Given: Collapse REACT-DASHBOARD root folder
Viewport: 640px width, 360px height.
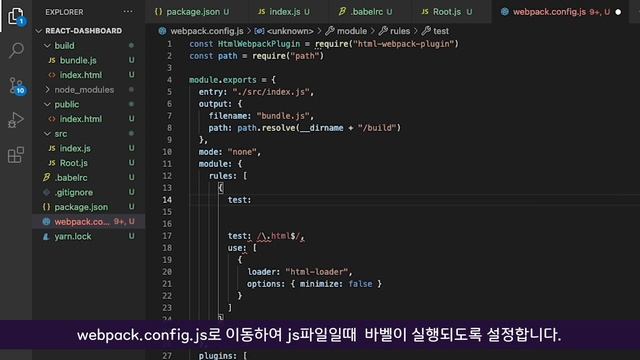Looking at the screenshot, I should coord(39,31).
